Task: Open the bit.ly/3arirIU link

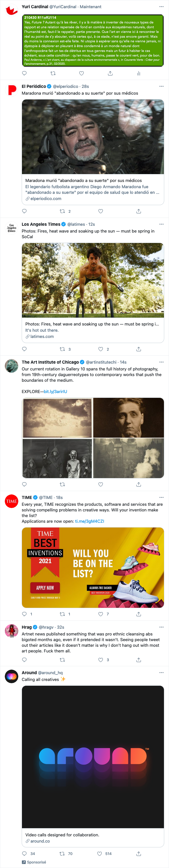Action: [55, 392]
